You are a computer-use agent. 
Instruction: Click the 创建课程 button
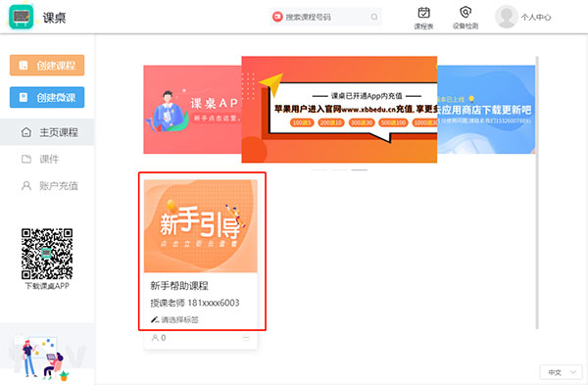[x=47, y=66]
